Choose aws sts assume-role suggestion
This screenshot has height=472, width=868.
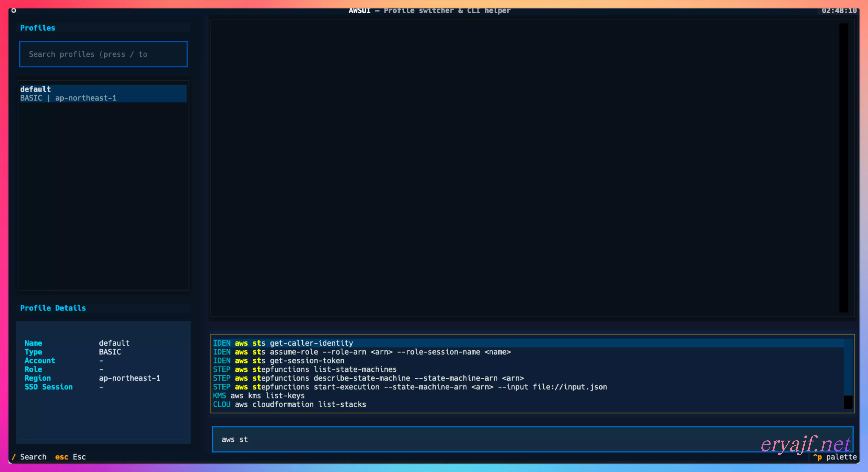[x=362, y=352]
